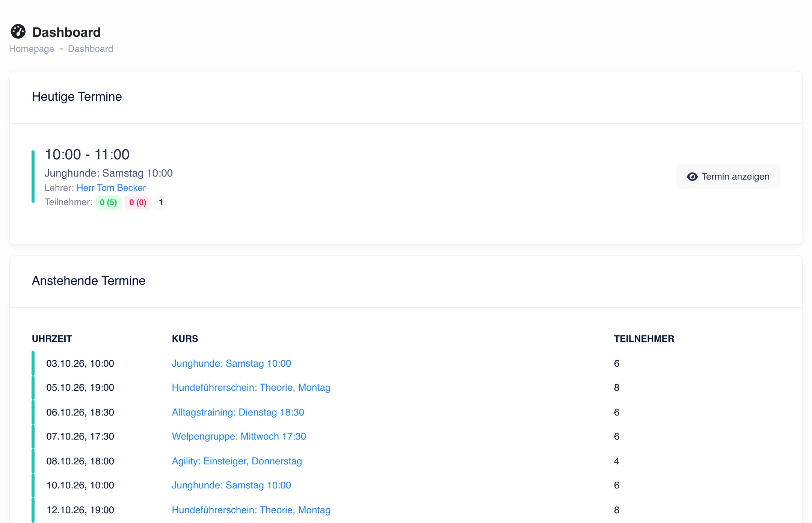
Task: Click the Termin anzeigen button
Action: (x=728, y=177)
